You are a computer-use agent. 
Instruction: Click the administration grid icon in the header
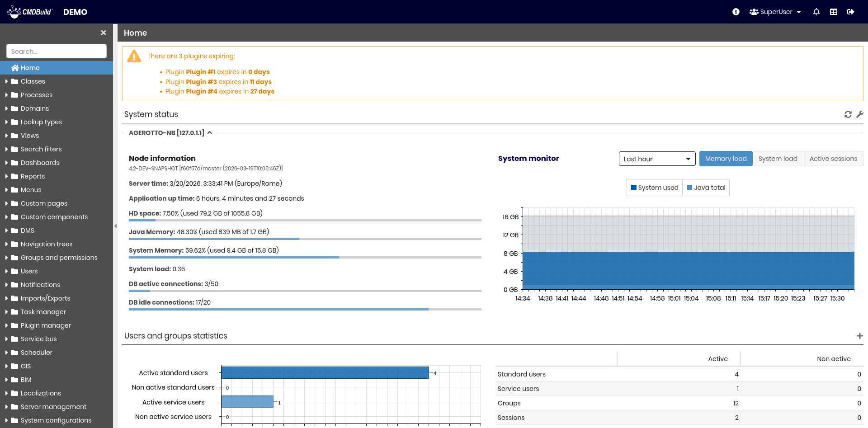834,12
